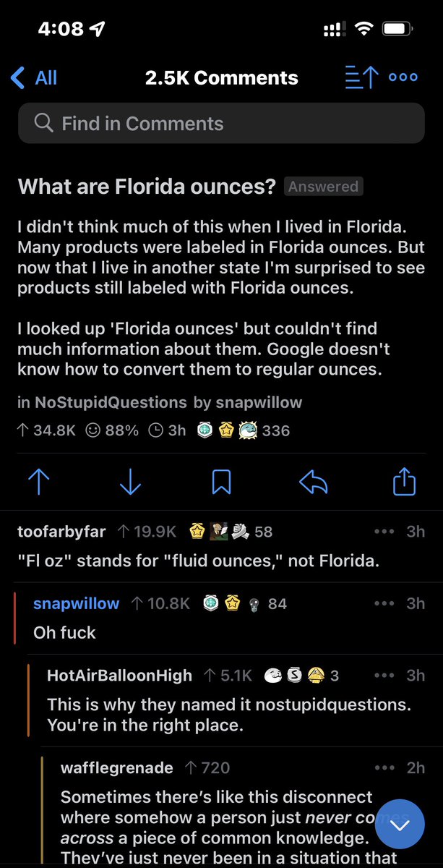Screen dimensions: 443x868
Task: Jump to next comment with floating chevron
Action: point(400,824)
